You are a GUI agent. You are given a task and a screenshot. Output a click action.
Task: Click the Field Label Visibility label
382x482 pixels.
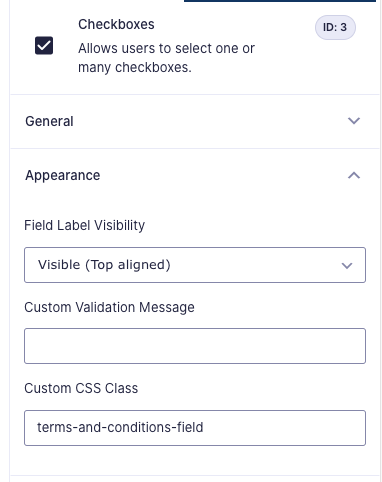click(x=85, y=226)
